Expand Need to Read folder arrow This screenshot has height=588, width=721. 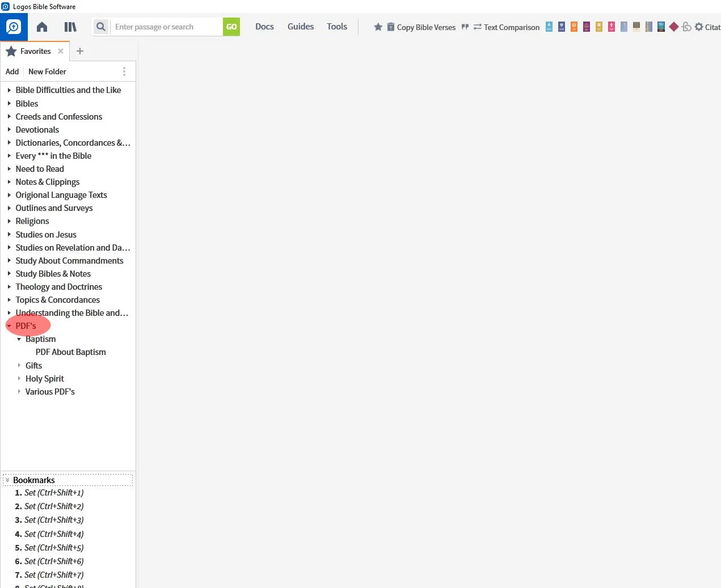point(9,168)
